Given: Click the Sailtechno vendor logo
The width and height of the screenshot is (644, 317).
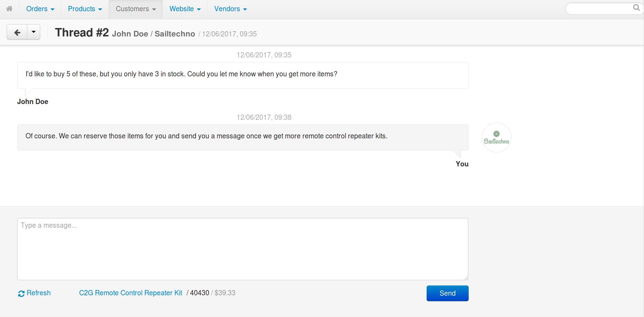Looking at the screenshot, I should [496, 138].
